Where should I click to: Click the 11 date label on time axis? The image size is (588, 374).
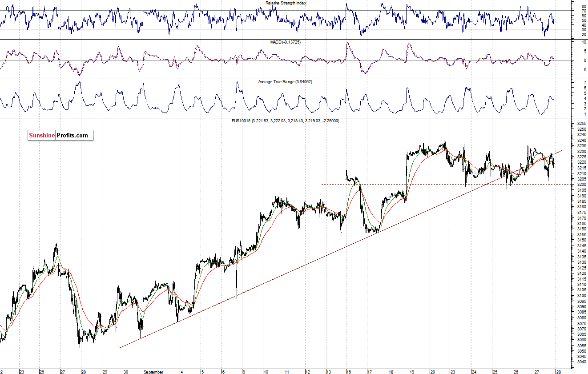287,371
